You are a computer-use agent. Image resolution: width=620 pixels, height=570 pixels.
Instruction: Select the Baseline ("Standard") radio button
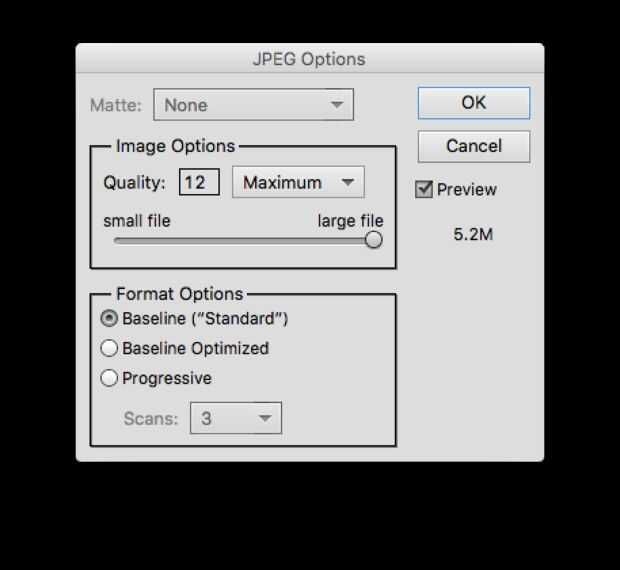[x=110, y=319]
